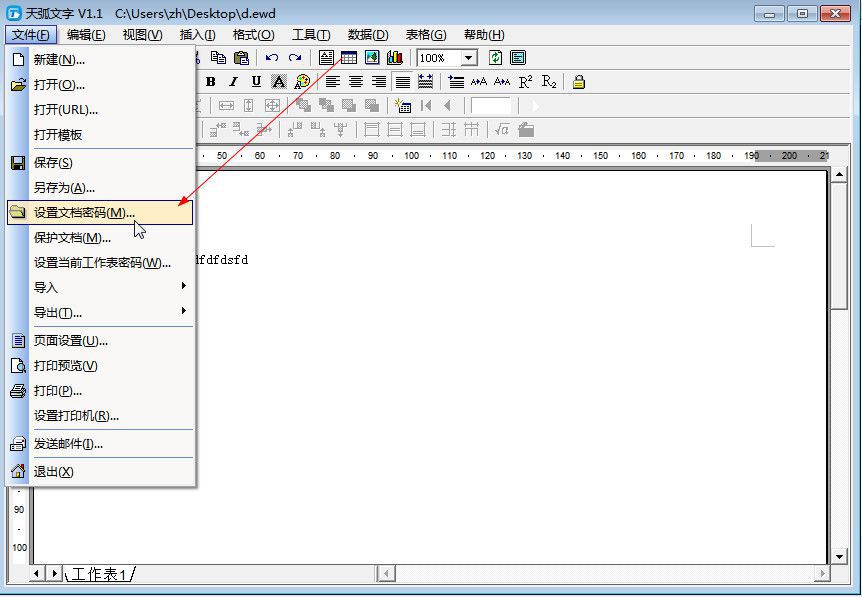Open the 编辑(E) menu

[x=86, y=35]
